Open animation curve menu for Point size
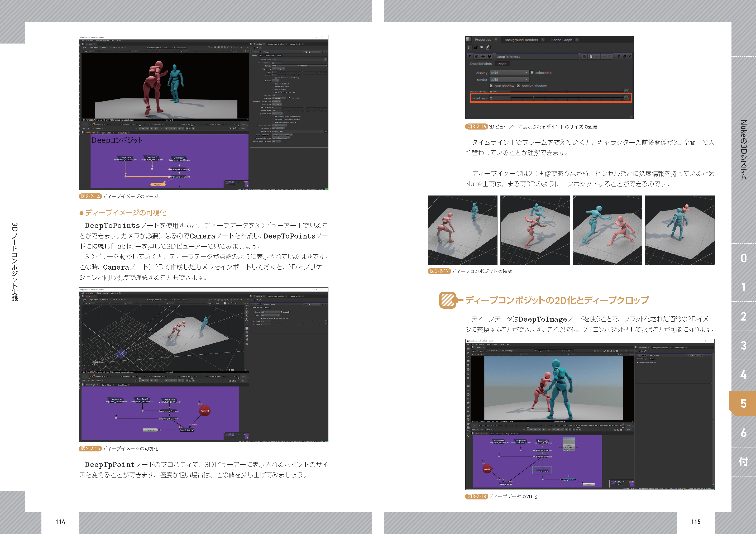The height and width of the screenshot is (534, 756). 626,98
